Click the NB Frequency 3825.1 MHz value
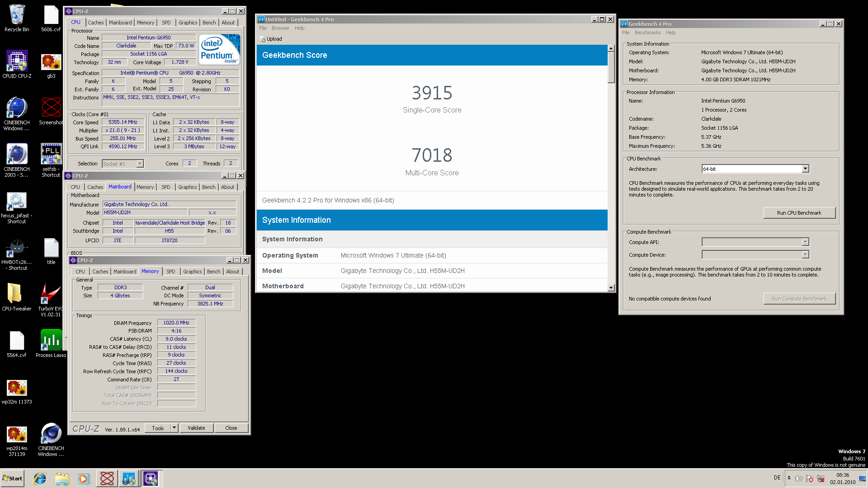 [x=210, y=304]
